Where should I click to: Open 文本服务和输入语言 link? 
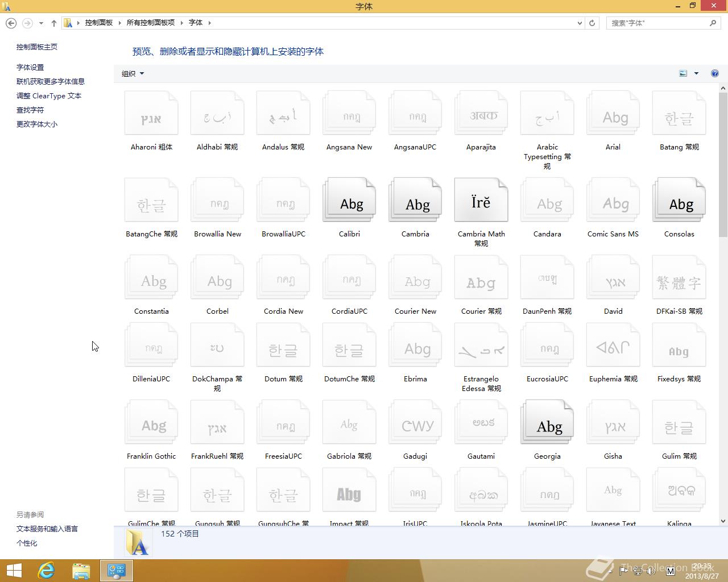47,529
